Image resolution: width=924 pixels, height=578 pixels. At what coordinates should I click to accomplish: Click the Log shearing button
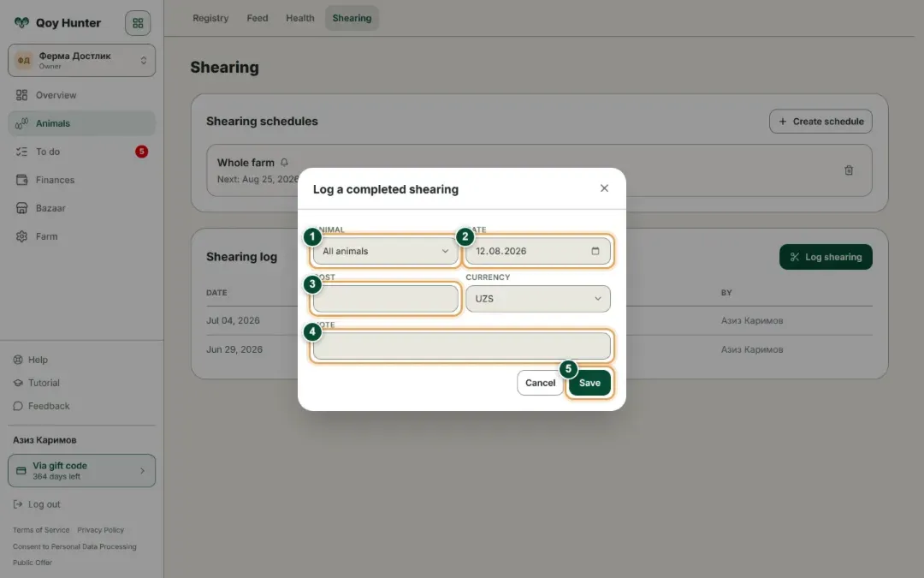pos(826,257)
